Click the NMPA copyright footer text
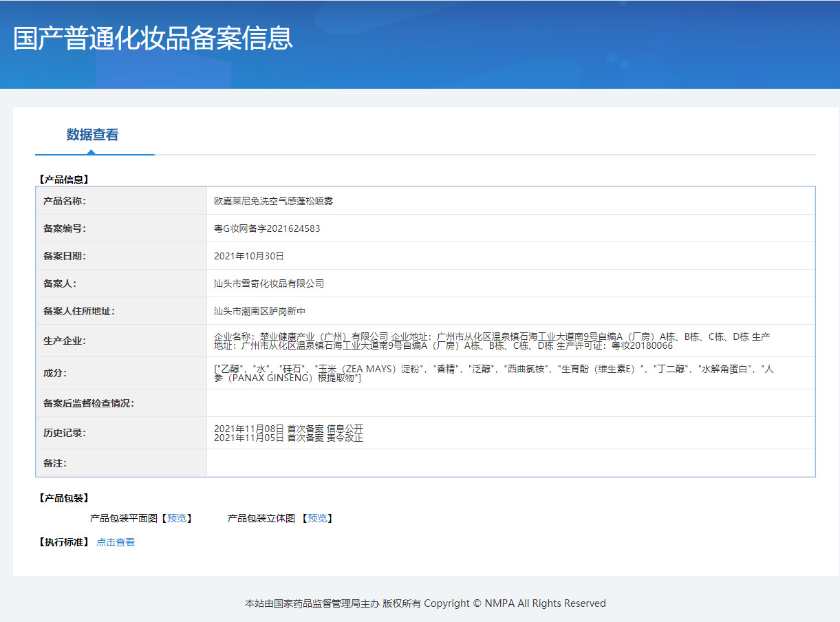This screenshot has width=840, height=622. (425, 603)
